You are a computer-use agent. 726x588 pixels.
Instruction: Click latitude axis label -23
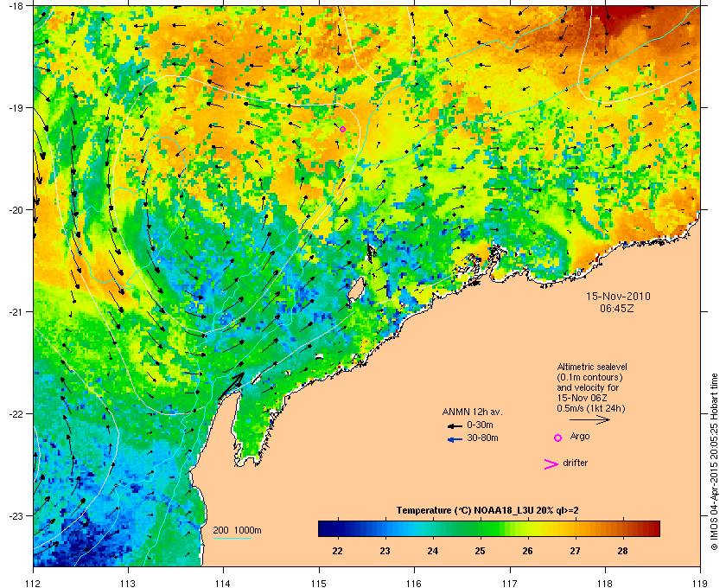pos(16,515)
